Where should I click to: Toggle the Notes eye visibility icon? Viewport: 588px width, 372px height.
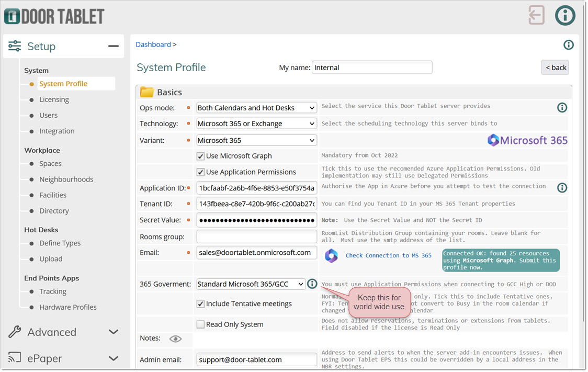point(175,339)
